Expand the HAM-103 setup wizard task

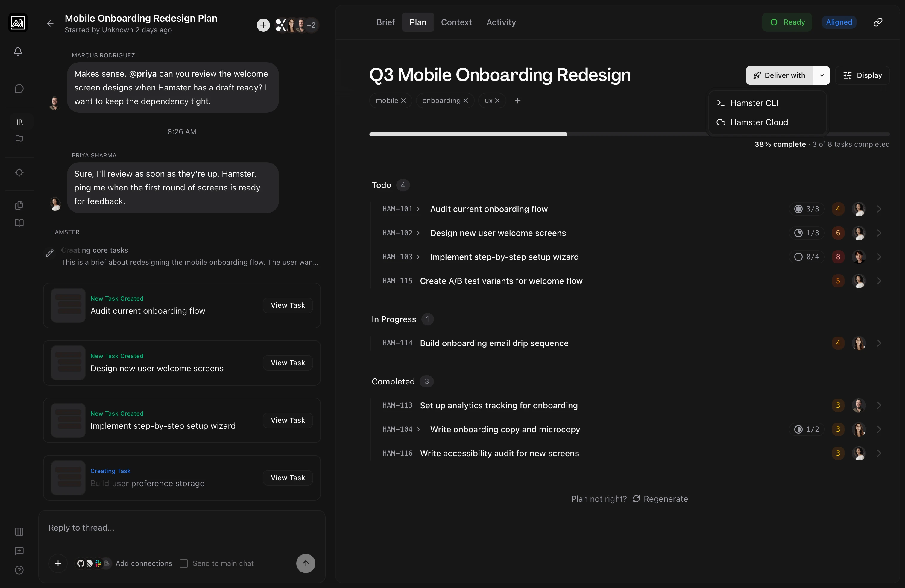point(418,257)
